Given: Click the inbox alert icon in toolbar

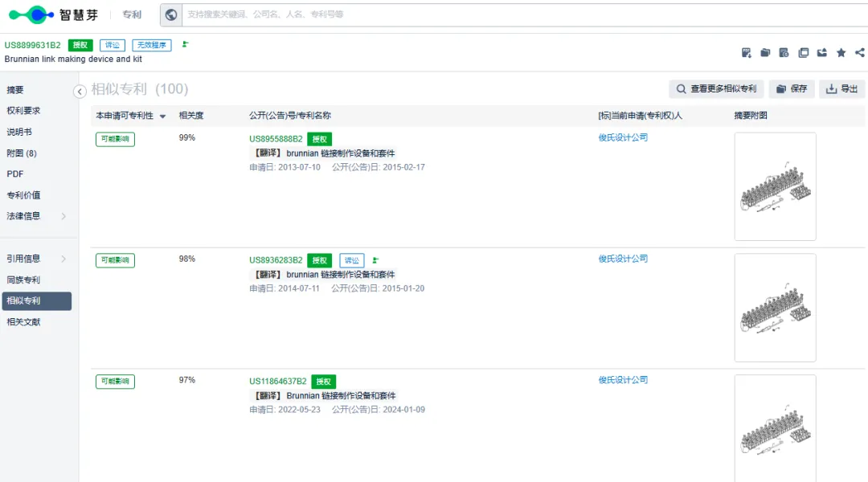Looking at the screenshot, I should pyautogui.click(x=822, y=52).
